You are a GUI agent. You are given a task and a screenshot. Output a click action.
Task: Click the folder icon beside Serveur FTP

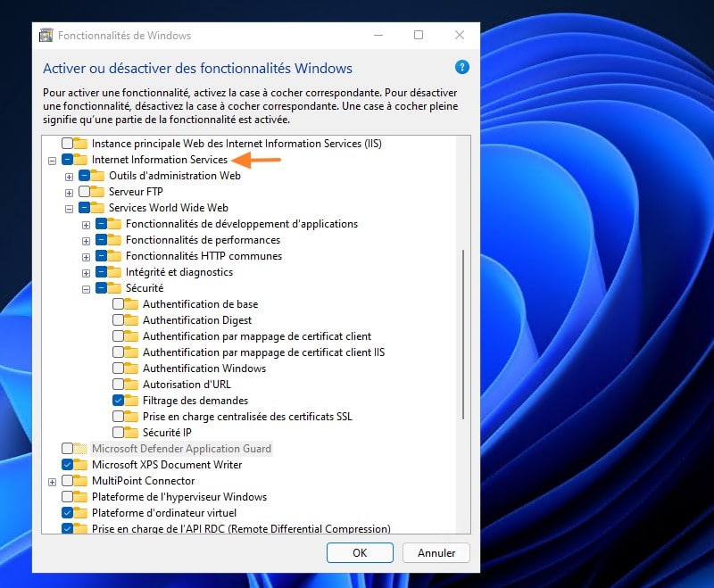coord(97,192)
